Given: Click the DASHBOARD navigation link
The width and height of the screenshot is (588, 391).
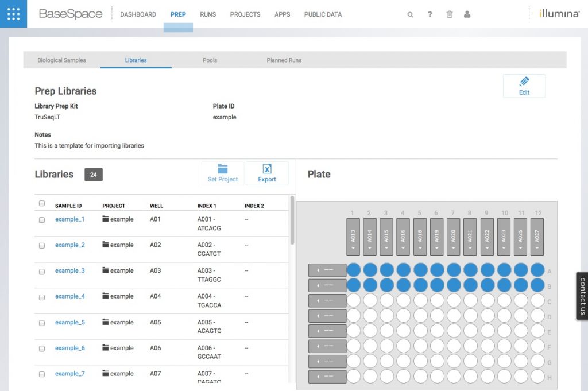Looking at the screenshot, I should point(138,14).
